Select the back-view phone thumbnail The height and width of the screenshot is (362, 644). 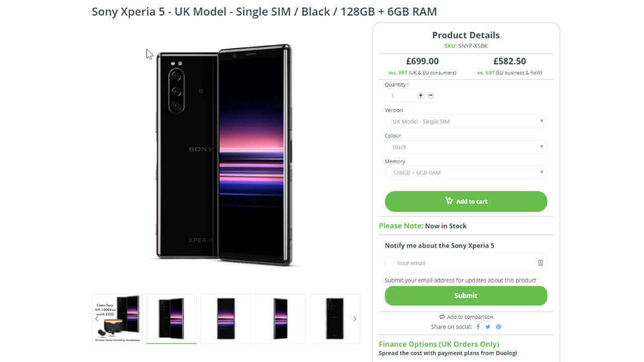pyautogui.click(x=335, y=318)
